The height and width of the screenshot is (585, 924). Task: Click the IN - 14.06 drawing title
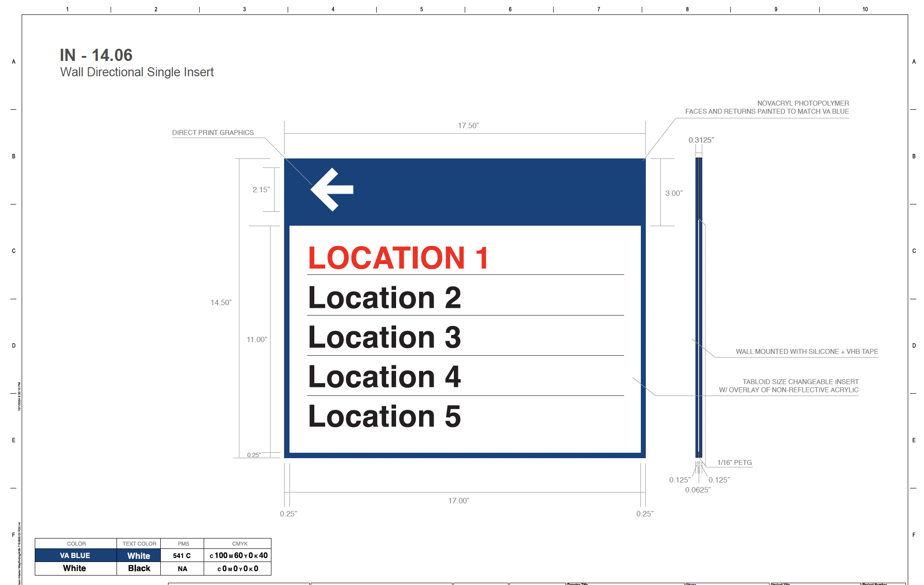pyautogui.click(x=96, y=55)
